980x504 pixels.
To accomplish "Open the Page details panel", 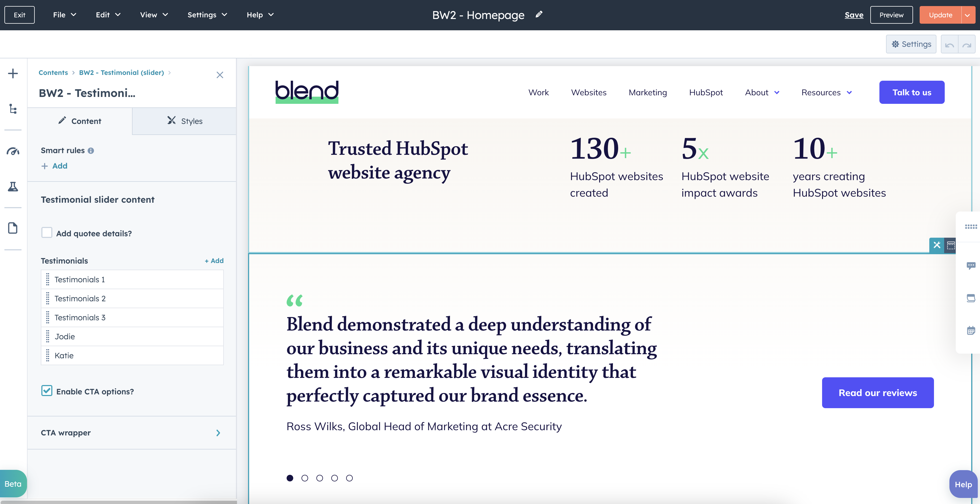I will [13, 228].
